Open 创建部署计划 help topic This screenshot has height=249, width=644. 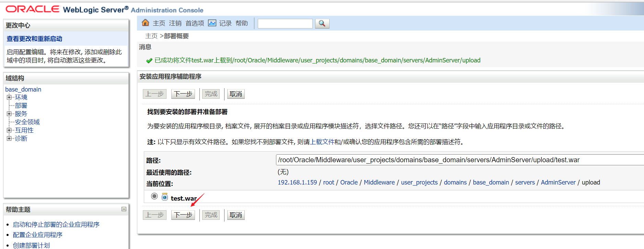[x=31, y=245]
